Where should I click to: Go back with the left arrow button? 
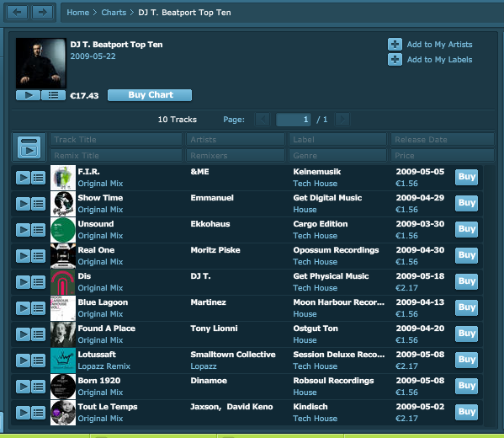[x=17, y=13]
